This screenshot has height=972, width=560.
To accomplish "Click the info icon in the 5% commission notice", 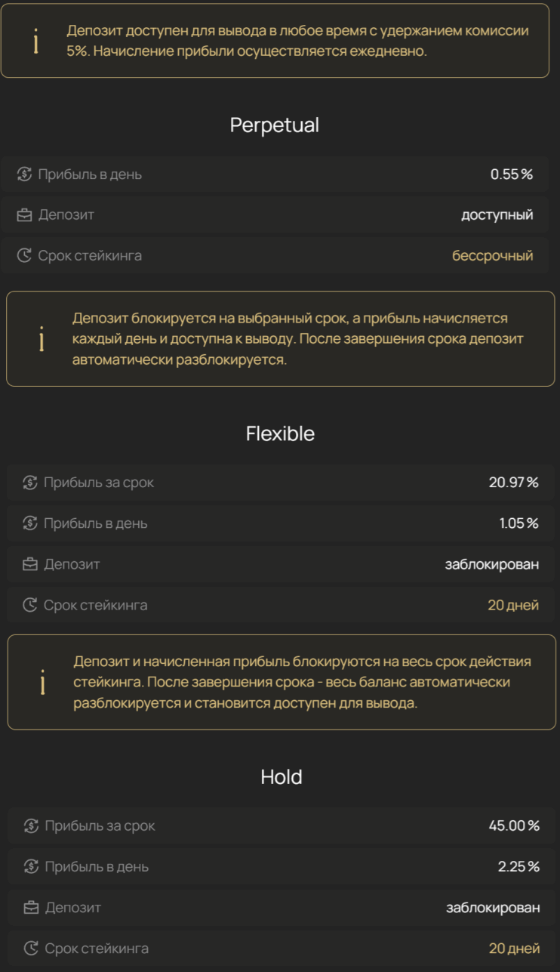I will [x=35, y=42].
